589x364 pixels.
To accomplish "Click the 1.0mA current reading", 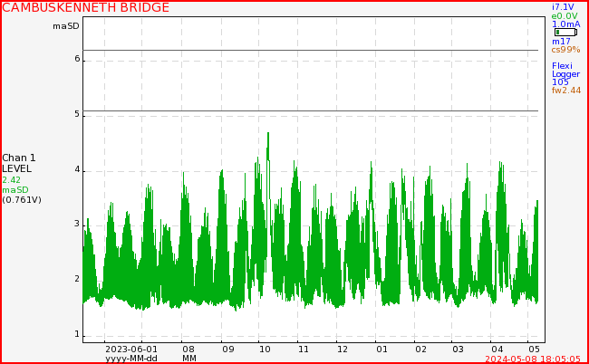I will coord(565,24).
